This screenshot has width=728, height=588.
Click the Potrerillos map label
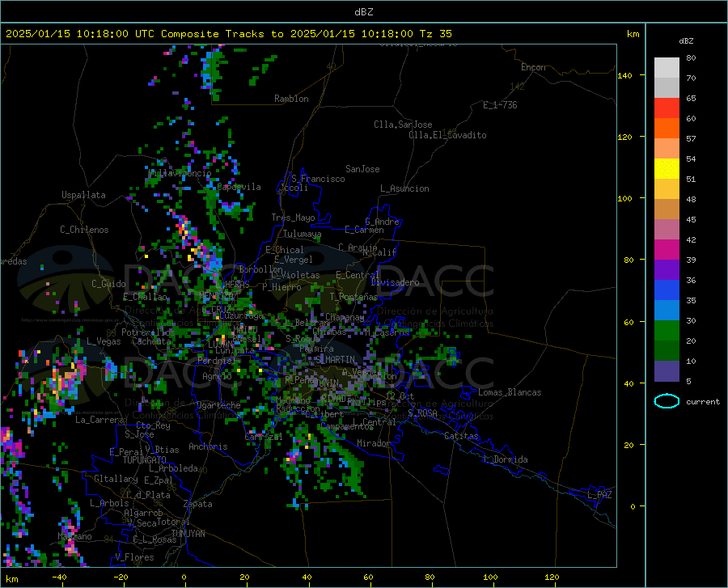(148, 332)
